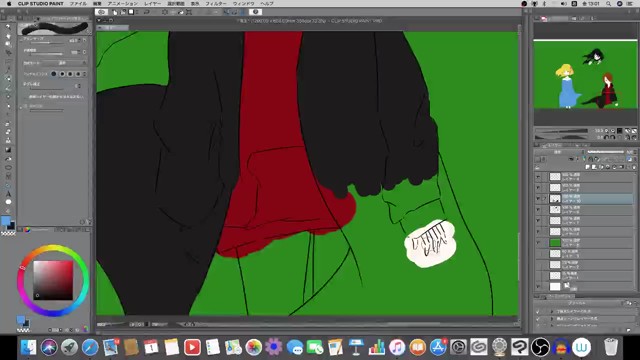Pick a color in the color wheel square
640x360 pixels.
click(x=53, y=280)
